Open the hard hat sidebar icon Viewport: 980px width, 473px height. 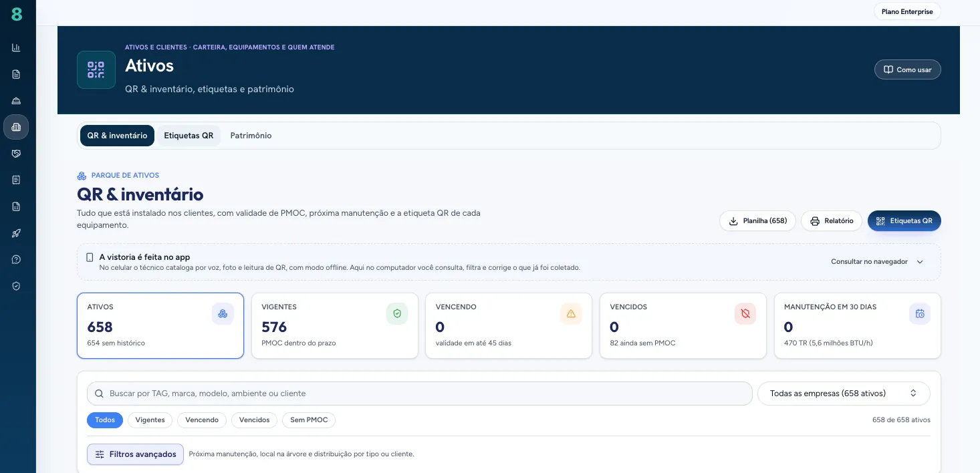click(16, 101)
